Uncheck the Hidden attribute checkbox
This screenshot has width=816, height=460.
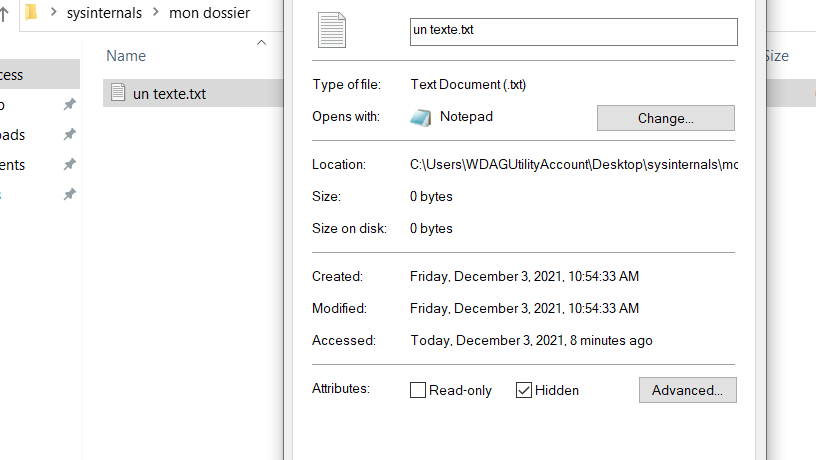point(524,390)
